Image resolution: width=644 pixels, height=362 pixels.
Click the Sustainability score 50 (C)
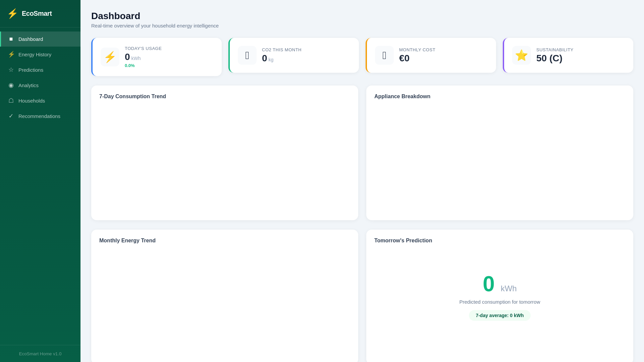(x=549, y=58)
